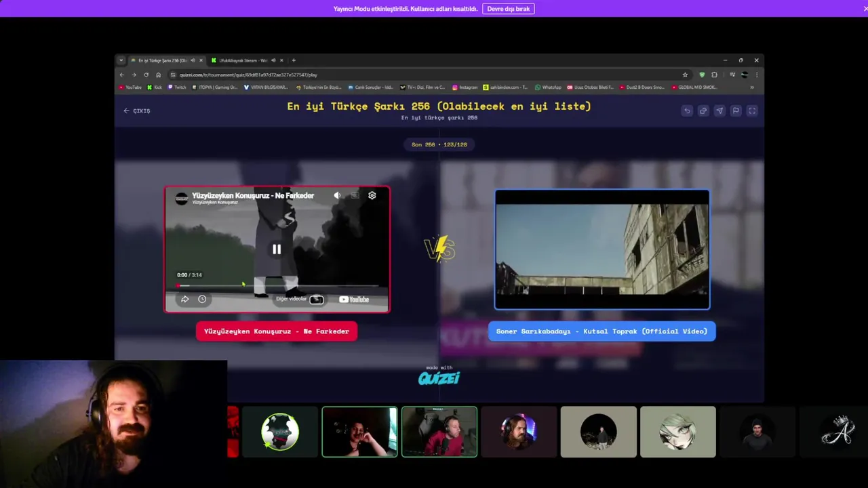Seek on the video progress bar
Screen dimensions: 868x488
point(278,285)
